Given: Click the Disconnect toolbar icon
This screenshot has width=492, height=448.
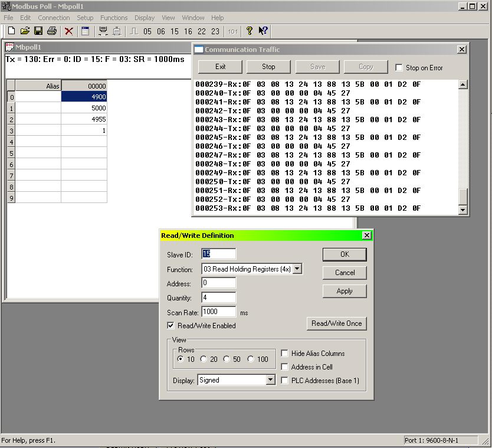Looking at the screenshot, I should 117,31.
